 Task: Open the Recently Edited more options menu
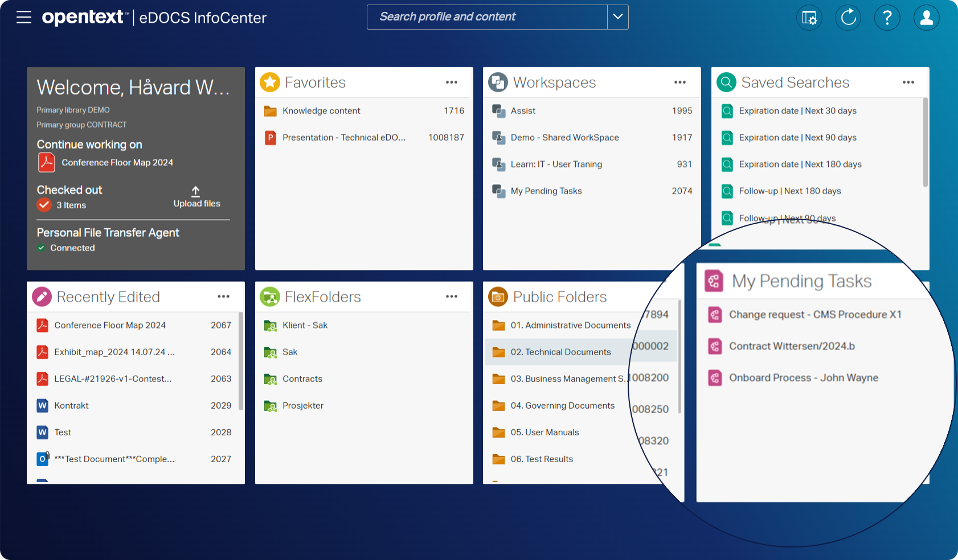tap(224, 297)
